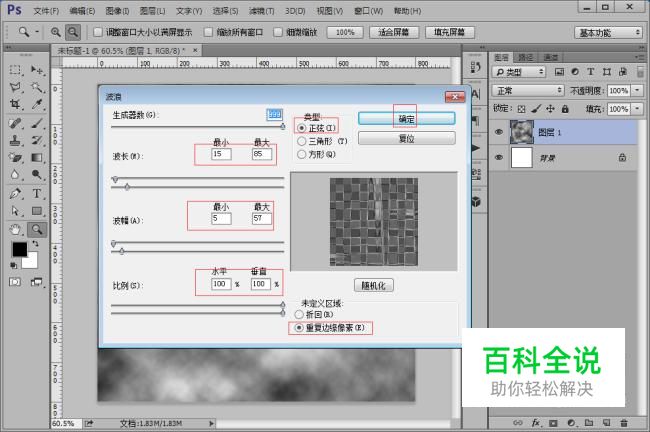Hide the 背景 layer with eye icon

pyautogui.click(x=499, y=158)
